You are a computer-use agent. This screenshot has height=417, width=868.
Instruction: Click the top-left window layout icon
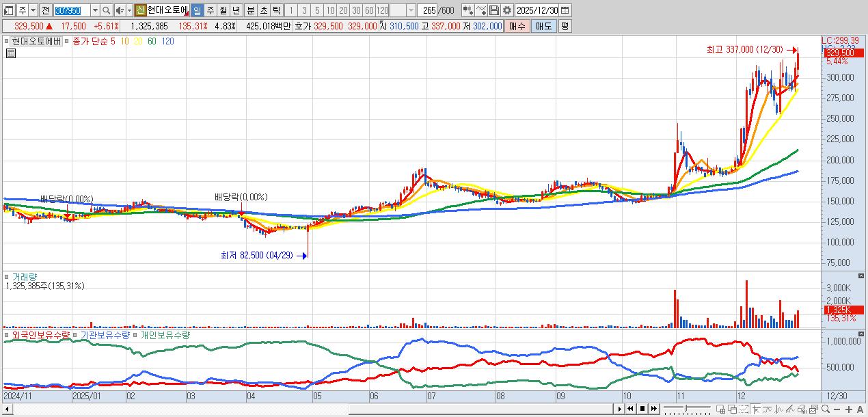[x=9, y=10]
